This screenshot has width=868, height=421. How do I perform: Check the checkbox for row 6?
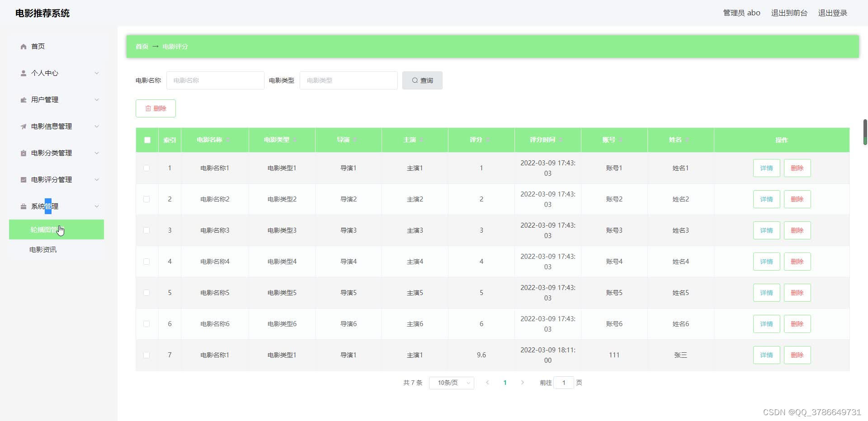[x=146, y=324]
